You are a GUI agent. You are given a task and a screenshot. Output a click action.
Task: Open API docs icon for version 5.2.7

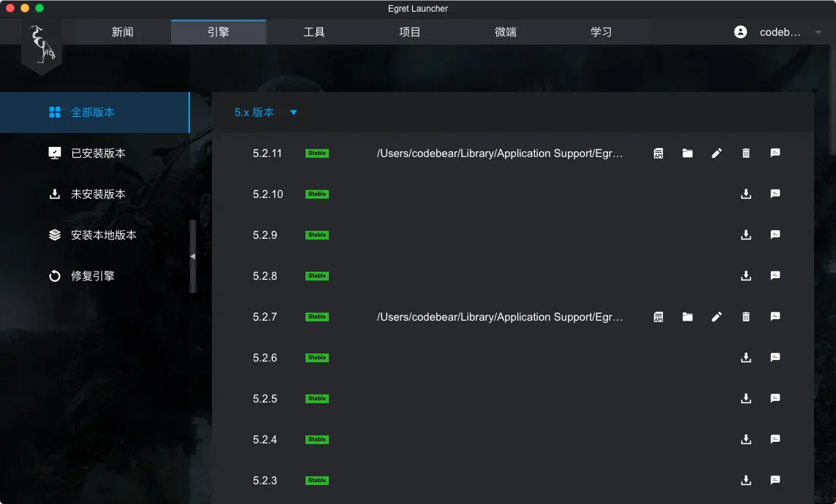point(658,317)
